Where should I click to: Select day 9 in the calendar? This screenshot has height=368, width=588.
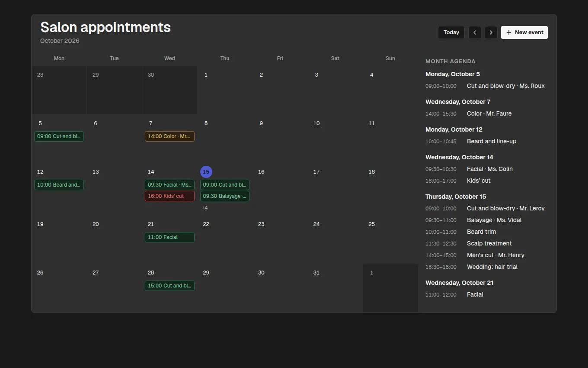coord(261,123)
